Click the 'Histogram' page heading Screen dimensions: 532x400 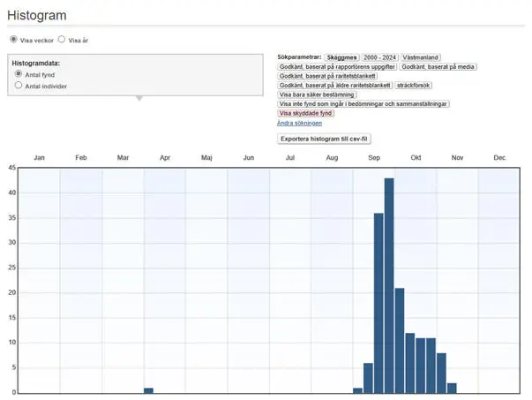[x=37, y=15]
